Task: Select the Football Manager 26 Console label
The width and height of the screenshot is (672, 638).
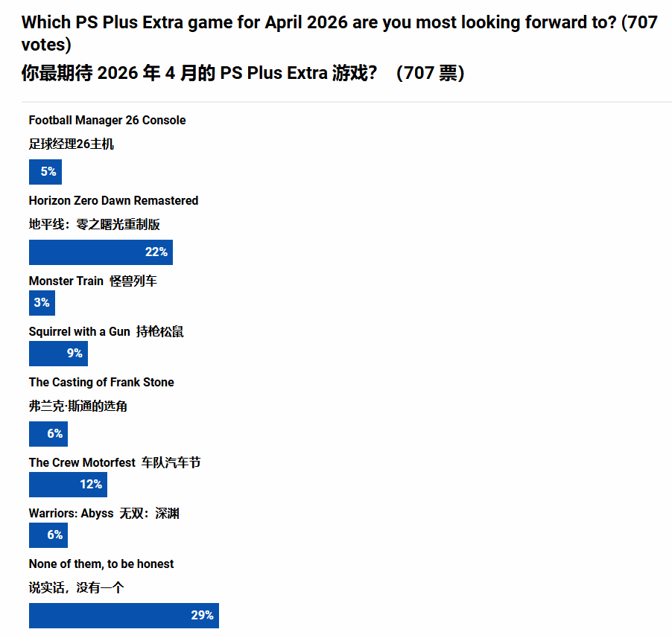Action: [107, 121]
